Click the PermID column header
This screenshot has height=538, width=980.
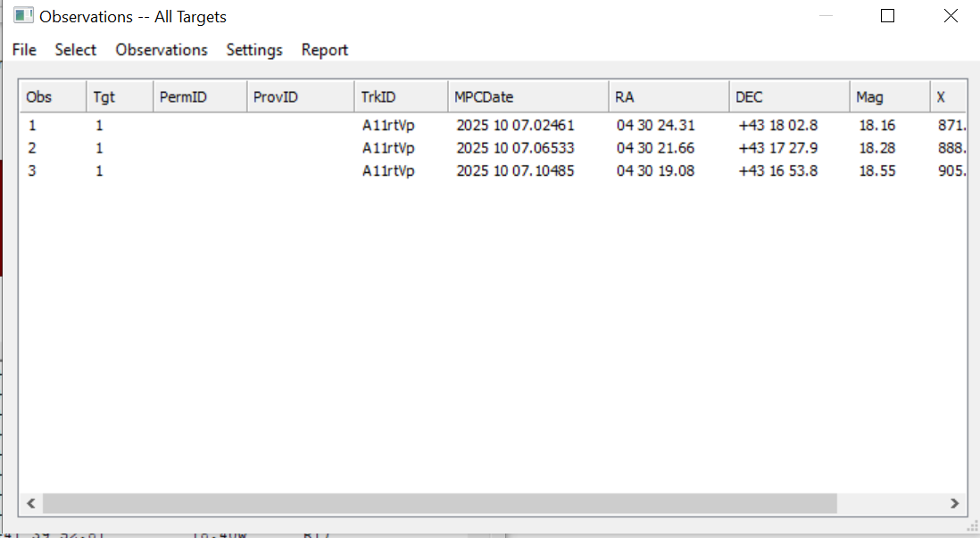click(199, 97)
